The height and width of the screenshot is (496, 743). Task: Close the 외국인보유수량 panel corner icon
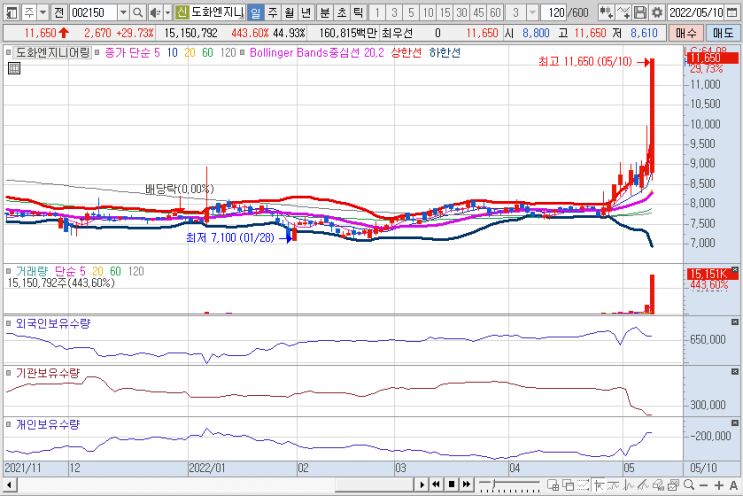734,322
